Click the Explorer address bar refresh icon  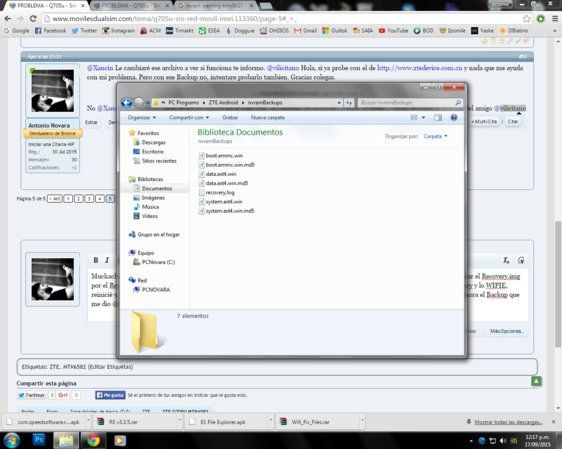click(x=349, y=103)
